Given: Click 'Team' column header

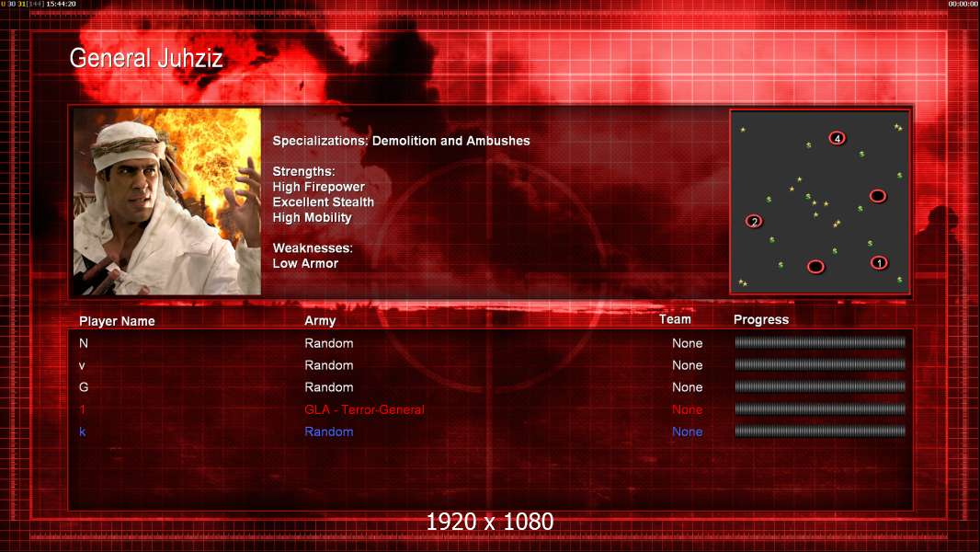Looking at the screenshot, I should click(x=675, y=319).
